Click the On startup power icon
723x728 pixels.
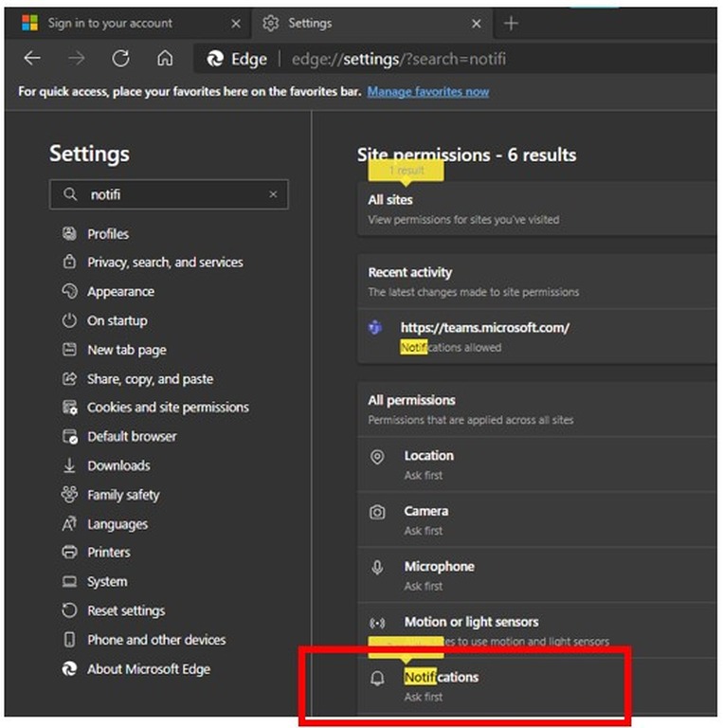click(69, 320)
